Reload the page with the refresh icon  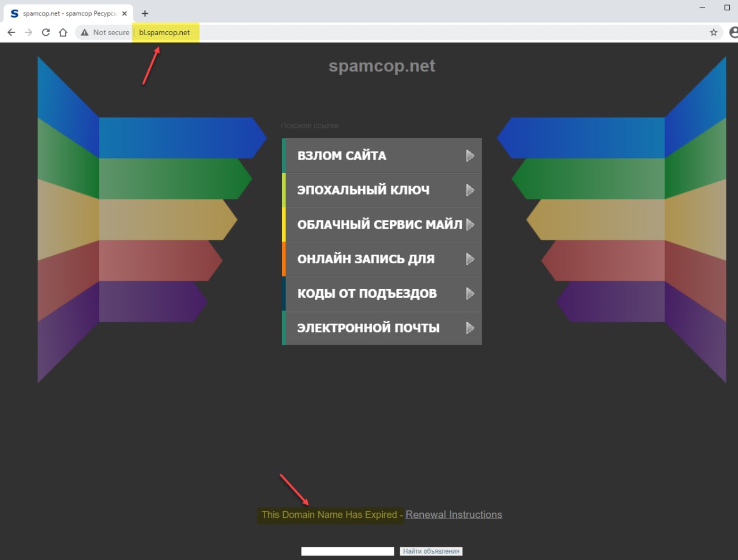click(x=46, y=32)
